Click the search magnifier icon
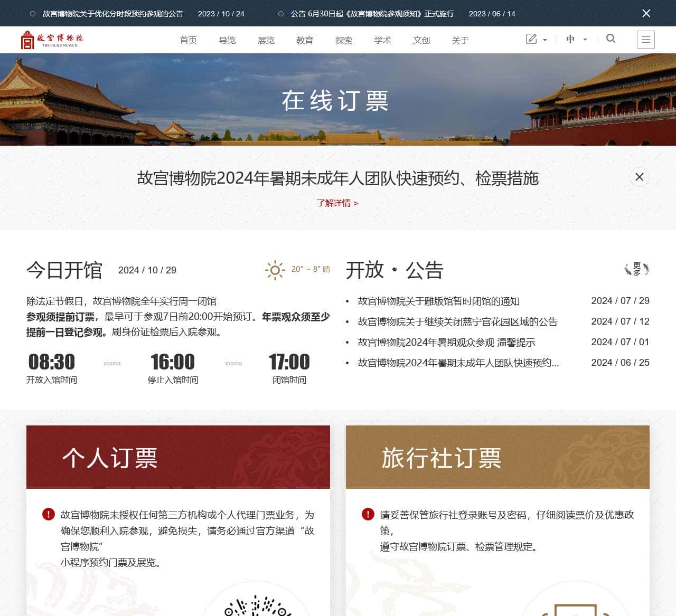The height and width of the screenshot is (616, 676). tap(611, 39)
